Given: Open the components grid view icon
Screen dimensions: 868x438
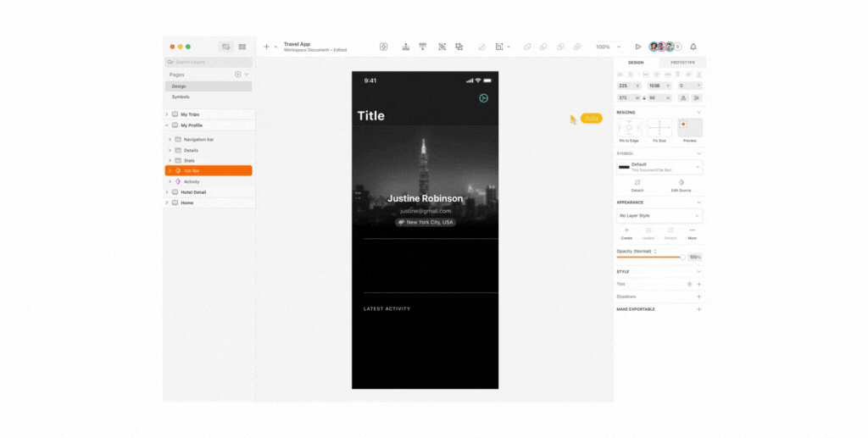Looking at the screenshot, I should 242,47.
